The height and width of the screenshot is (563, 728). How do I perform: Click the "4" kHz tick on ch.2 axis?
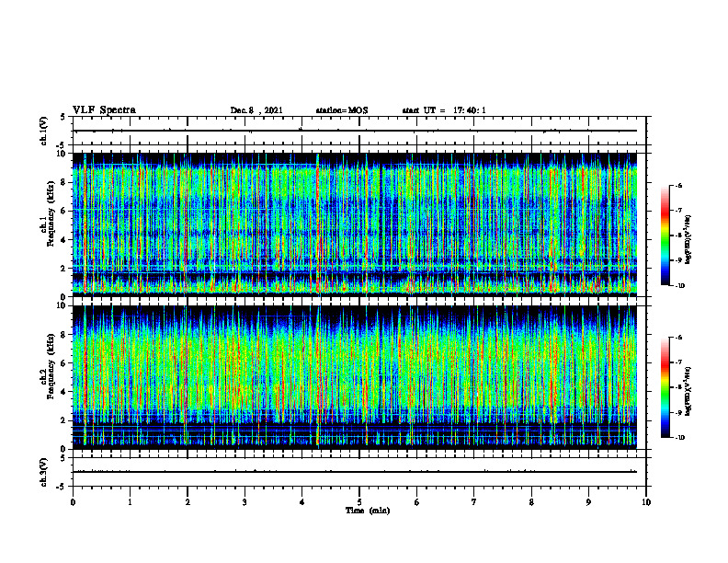pyautogui.click(x=65, y=392)
